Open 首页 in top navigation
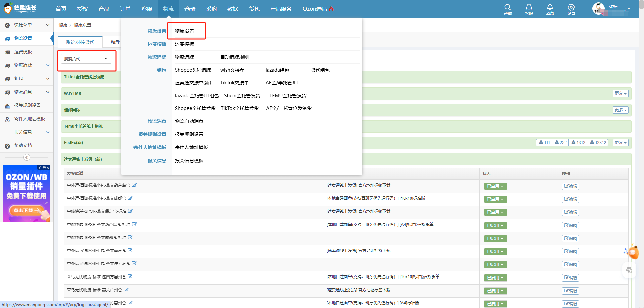644x308 pixels. [x=61, y=9]
